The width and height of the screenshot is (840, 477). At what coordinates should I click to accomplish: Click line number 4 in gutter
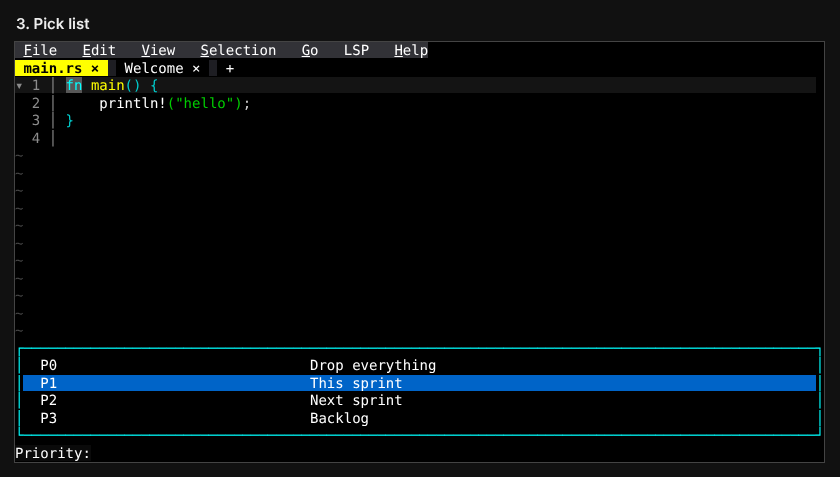(36, 138)
